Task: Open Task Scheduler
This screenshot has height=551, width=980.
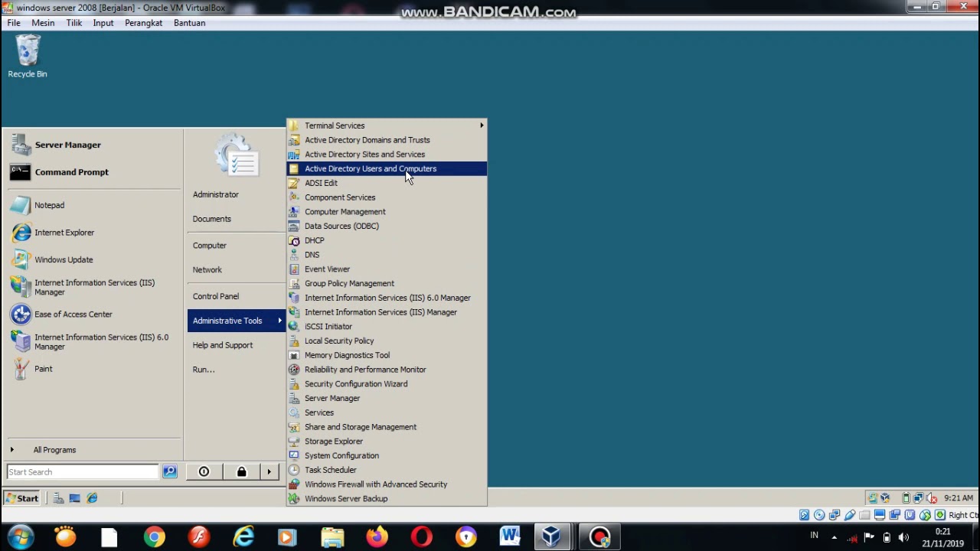Action: [387, 470]
